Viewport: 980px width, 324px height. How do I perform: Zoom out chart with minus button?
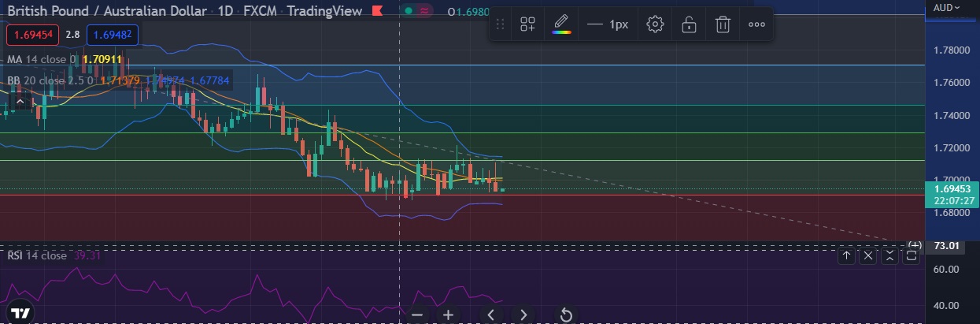point(417,315)
